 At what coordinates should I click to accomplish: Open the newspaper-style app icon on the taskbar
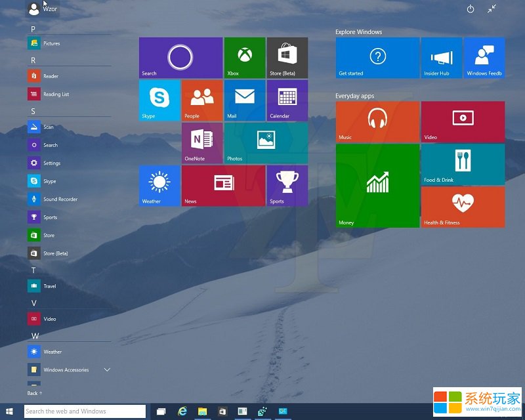[242, 411]
